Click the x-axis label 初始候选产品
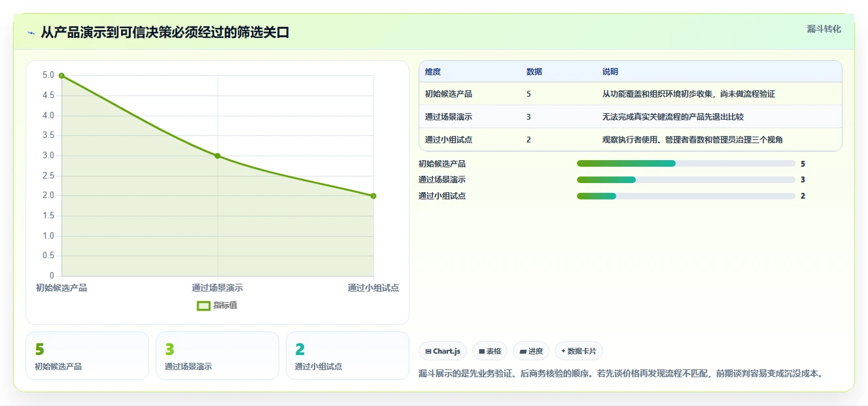Screen dimensions: 868x406 tap(61, 288)
